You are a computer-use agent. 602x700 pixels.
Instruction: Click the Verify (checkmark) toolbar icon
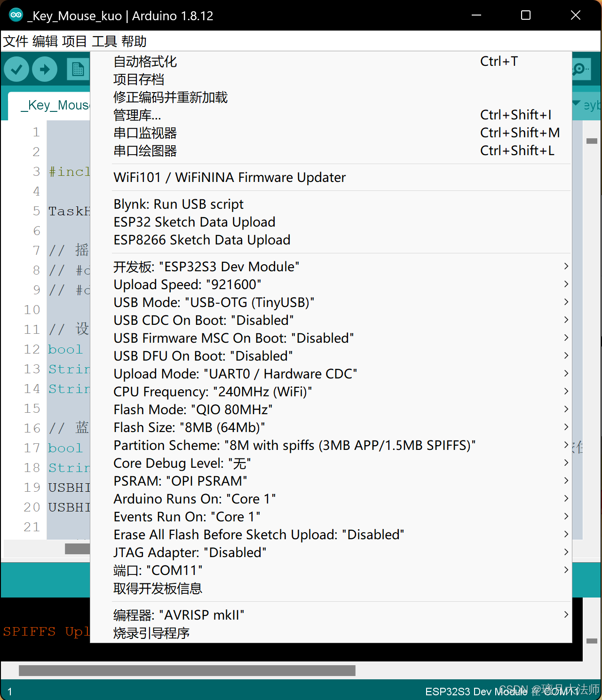pyautogui.click(x=16, y=69)
